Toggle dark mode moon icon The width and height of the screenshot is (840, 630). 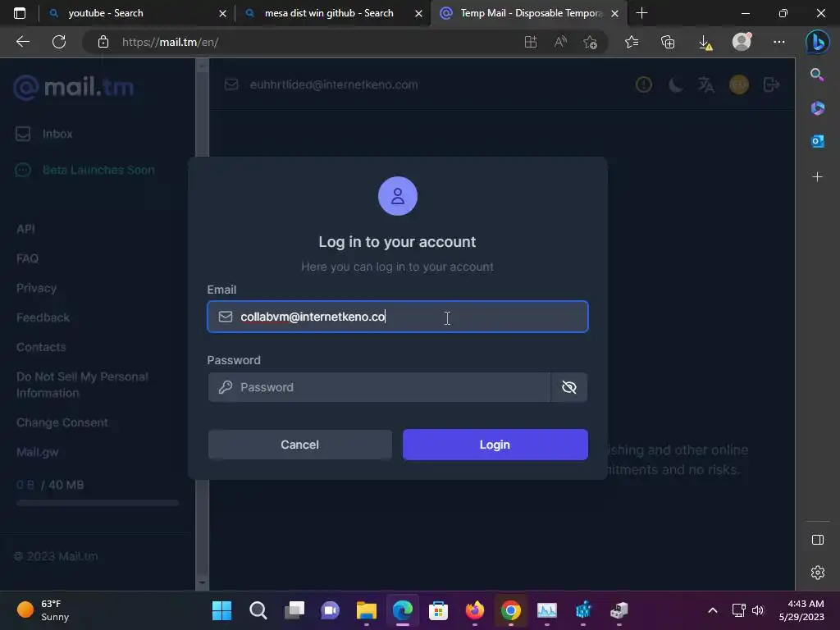[676, 84]
